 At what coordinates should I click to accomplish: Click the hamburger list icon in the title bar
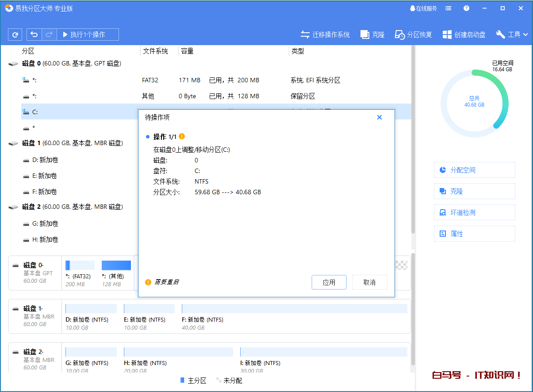[448, 8]
